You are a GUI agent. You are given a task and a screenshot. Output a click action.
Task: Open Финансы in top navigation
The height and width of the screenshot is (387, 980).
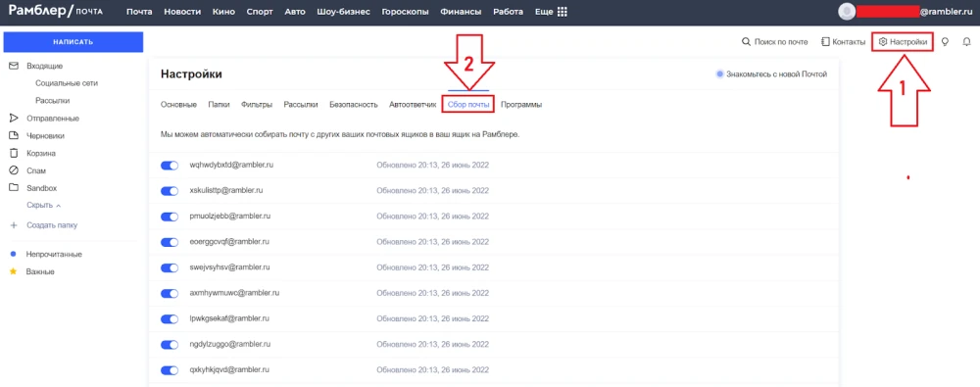461,12
